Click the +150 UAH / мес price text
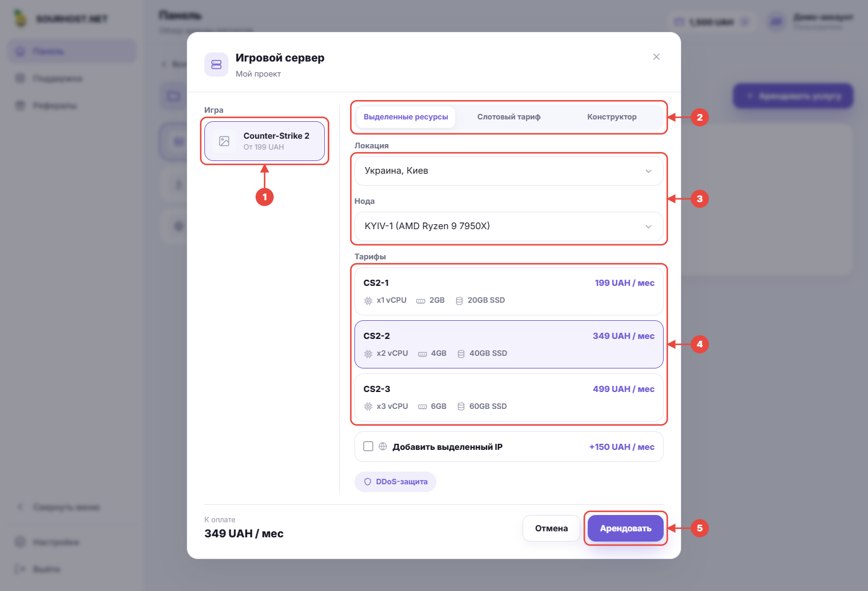Image resolution: width=868 pixels, height=591 pixels. (621, 447)
